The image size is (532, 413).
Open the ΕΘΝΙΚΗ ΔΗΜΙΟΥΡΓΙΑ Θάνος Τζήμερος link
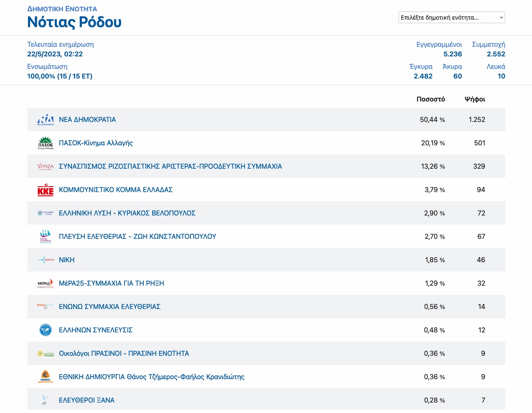pos(152,377)
